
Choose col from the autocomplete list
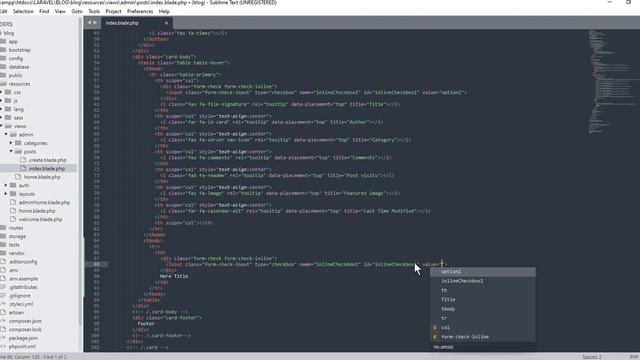[x=483, y=328]
